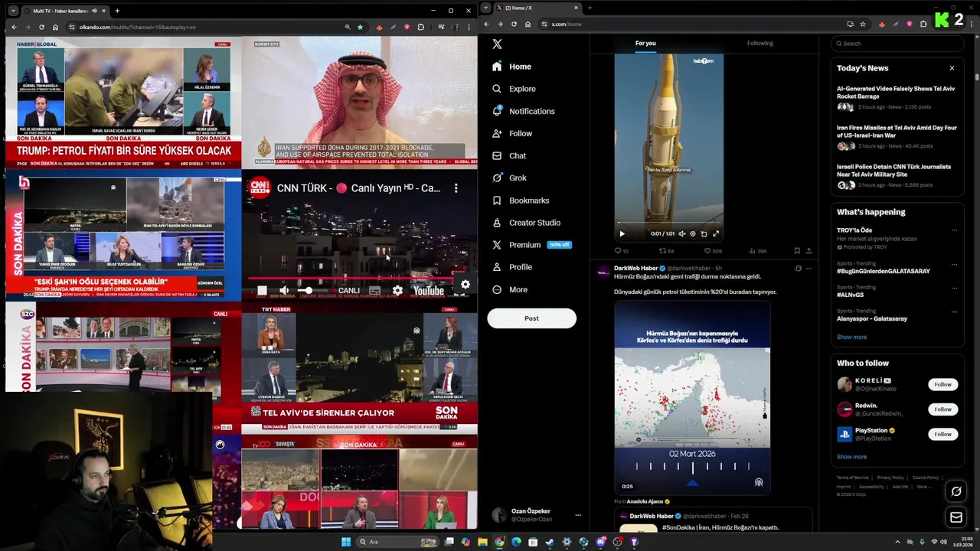Open Multi TV overlay settings gear
The height and width of the screenshot is (551, 980).
[465, 285]
